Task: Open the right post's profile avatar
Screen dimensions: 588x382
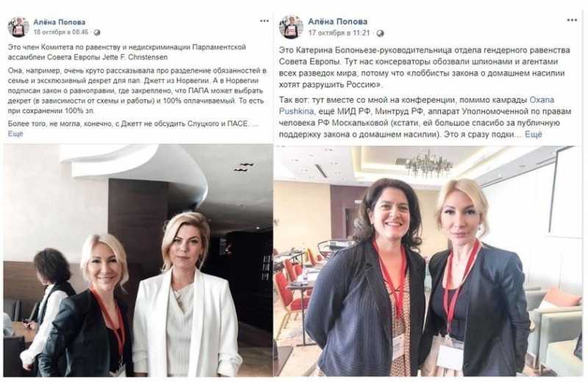Action: (x=291, y=27)
